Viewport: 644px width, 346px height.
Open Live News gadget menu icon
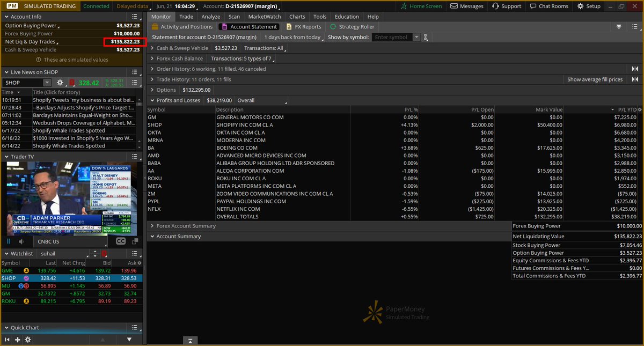135,72
